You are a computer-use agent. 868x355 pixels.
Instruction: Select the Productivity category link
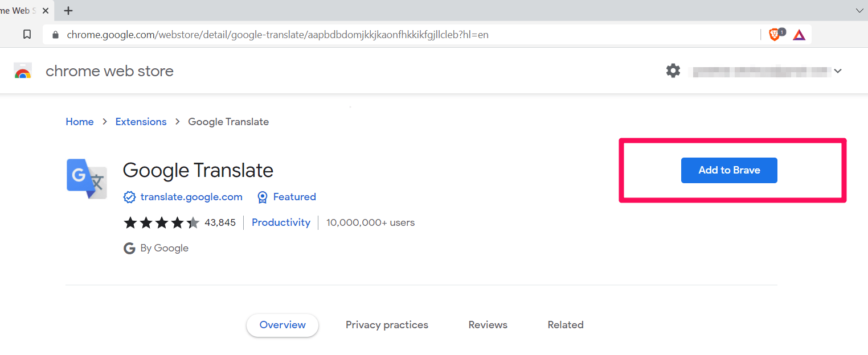pyautogui.click(x=281, y=222)
